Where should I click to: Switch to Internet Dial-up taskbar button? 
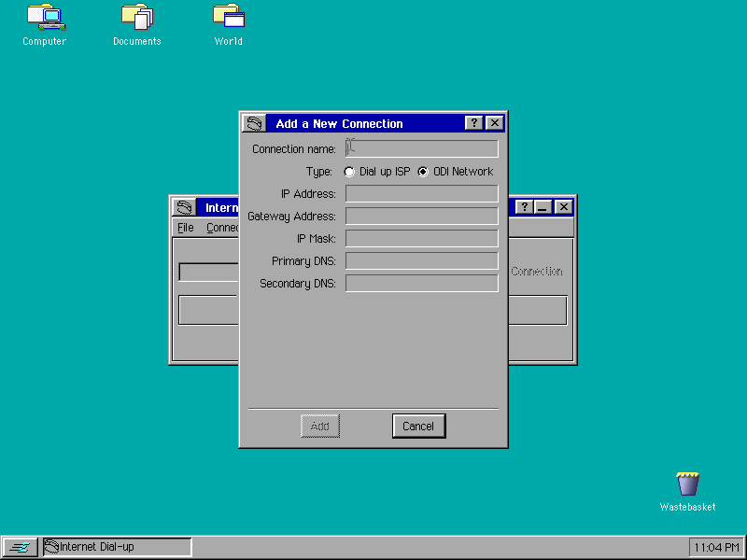coord(118,547)
